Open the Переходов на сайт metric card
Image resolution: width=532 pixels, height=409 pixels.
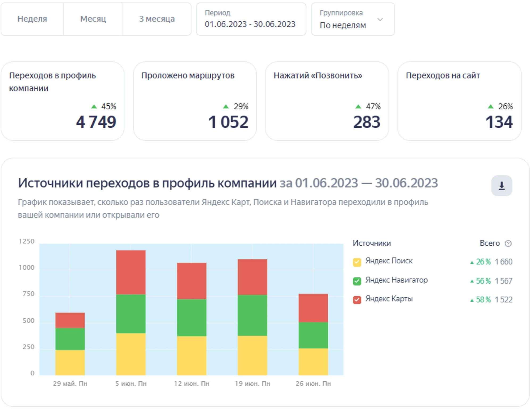(459, 101)
